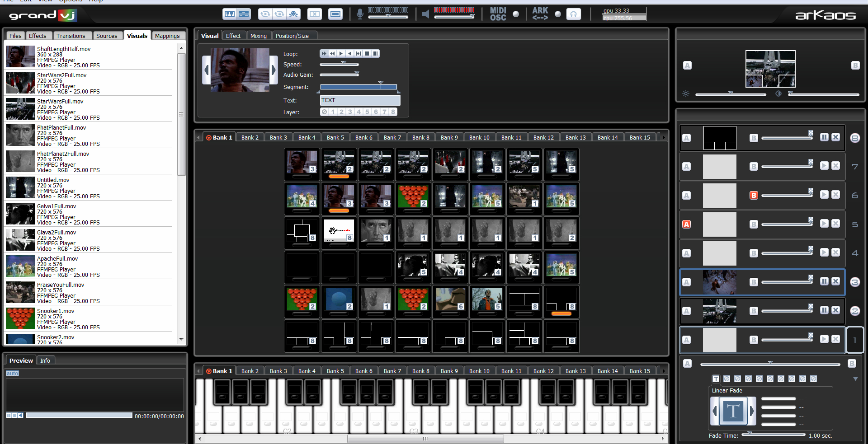
Task: Play layer 1
Action: (824, 339)
